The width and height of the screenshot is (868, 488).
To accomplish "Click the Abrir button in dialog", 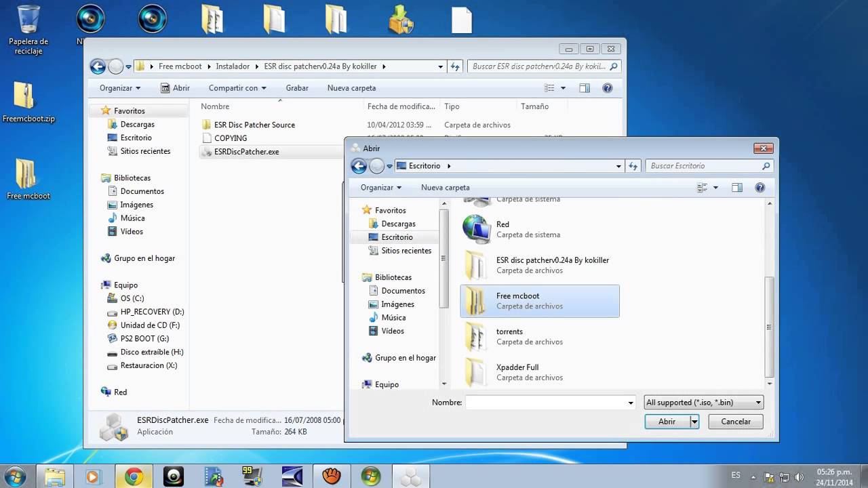I will [667, 422].
